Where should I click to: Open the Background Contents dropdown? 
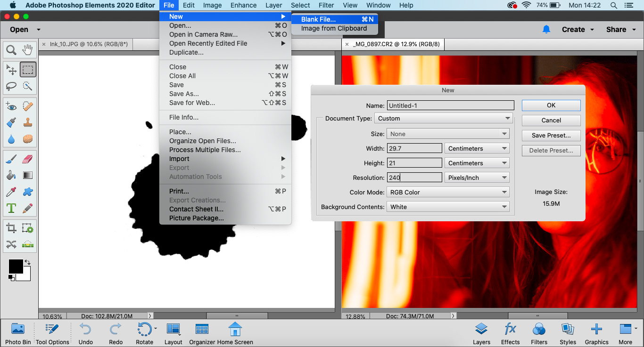click(448, 207)
